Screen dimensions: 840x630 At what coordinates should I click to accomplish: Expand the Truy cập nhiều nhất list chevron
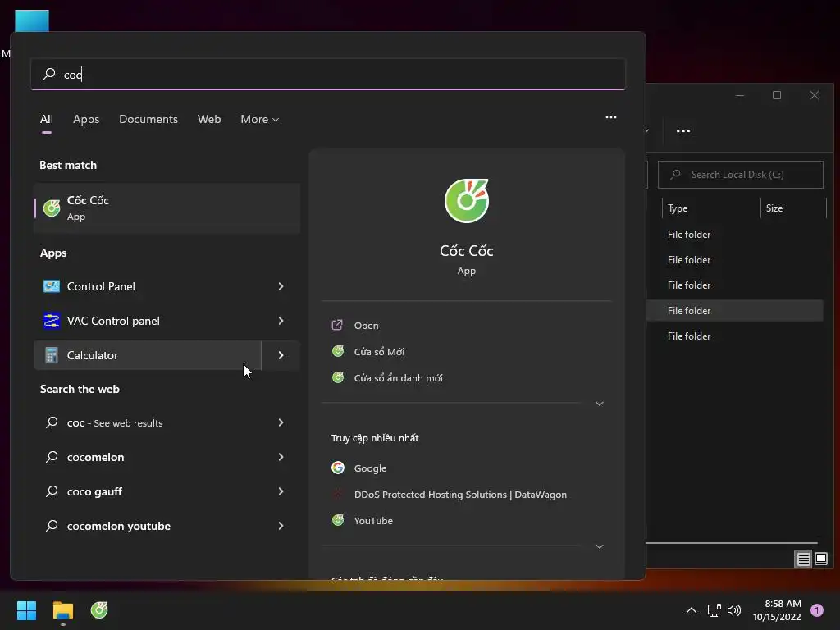600,546
